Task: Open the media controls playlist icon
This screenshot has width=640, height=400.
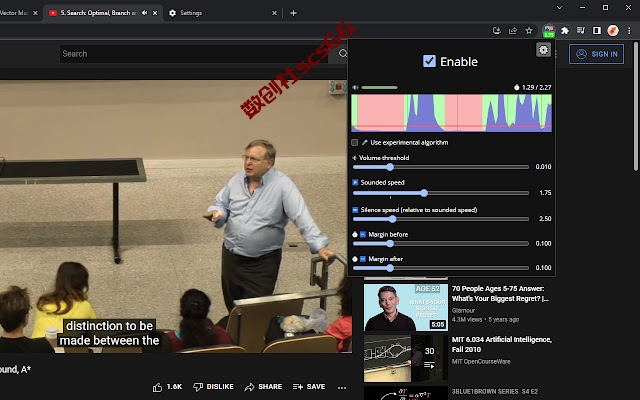Action: (x=580, y=31)
